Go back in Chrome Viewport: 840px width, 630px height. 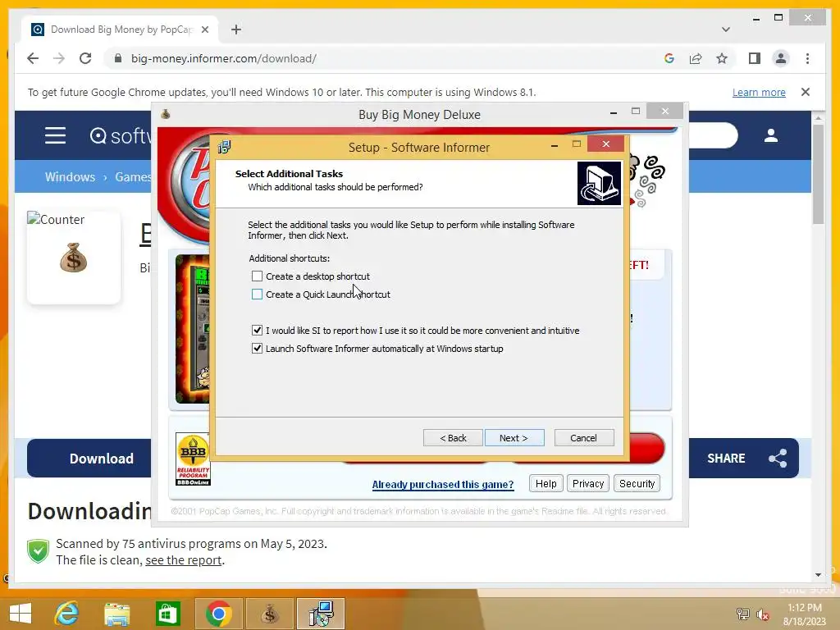click(33, 58)
